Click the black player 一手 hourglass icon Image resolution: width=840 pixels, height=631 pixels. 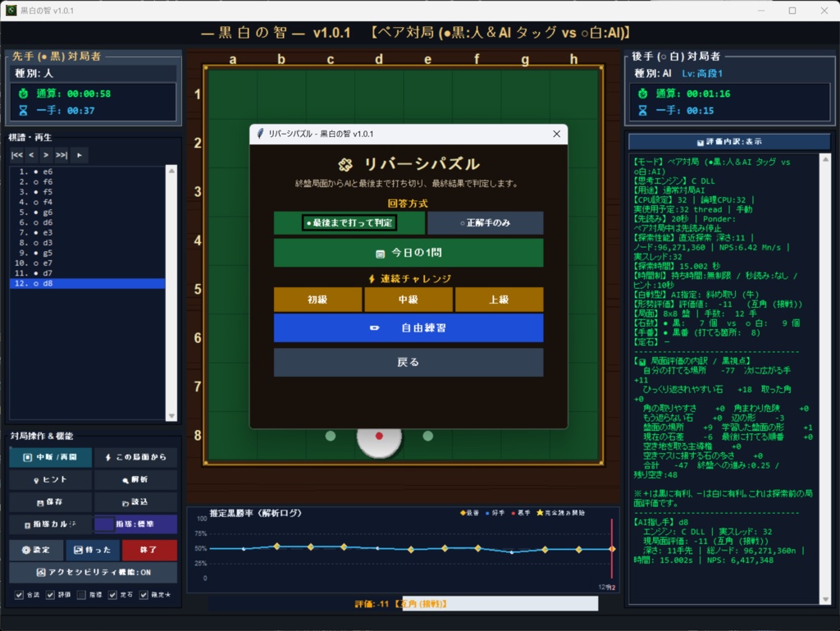(x=23, y=111)
